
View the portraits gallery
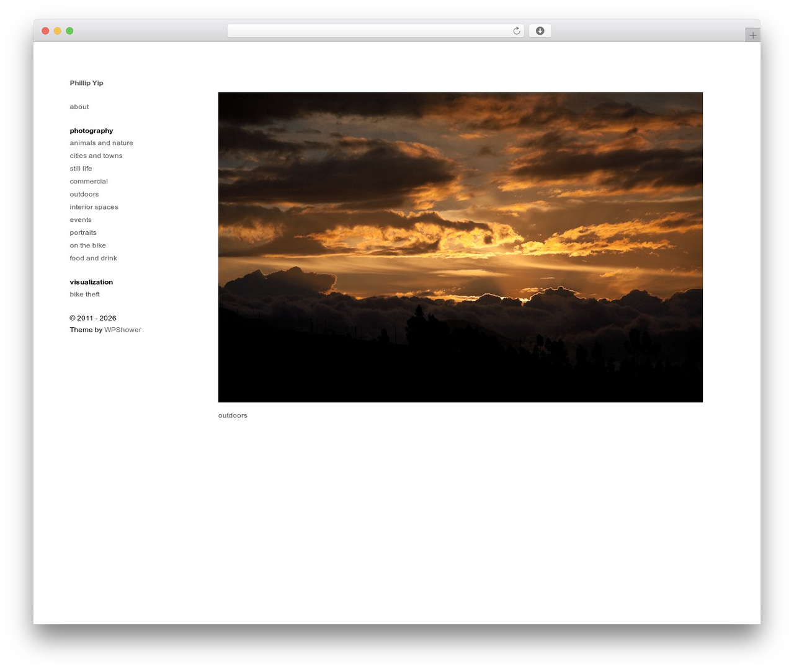(83, 232)
